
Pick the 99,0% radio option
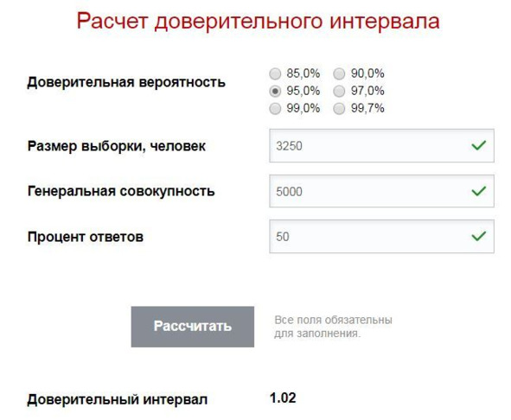275,109
